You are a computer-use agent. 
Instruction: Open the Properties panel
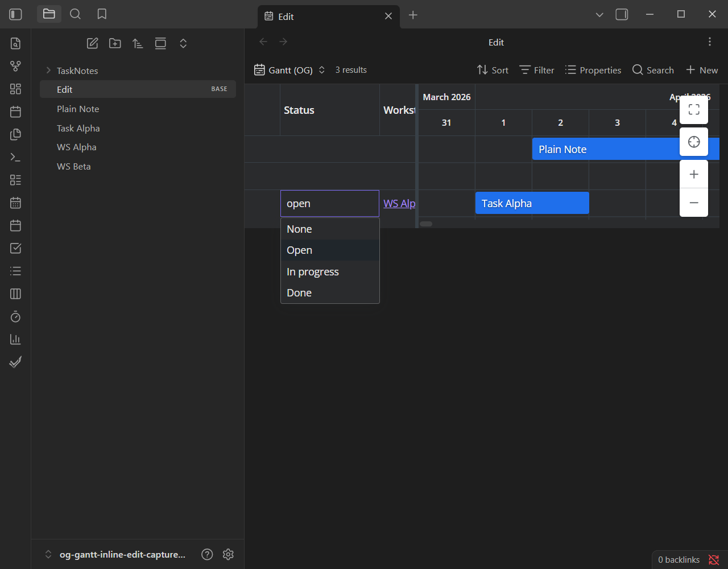click(593, 70)
